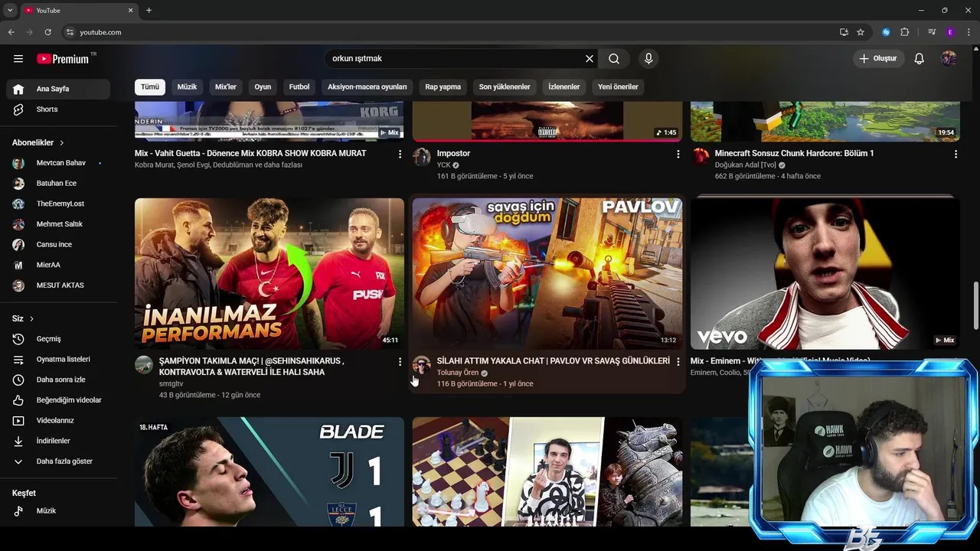Open Mevtcan Bahav channel subscription

[58, 163]
